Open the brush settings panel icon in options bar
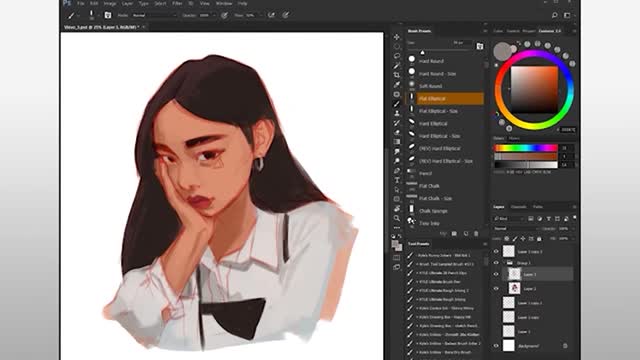 [108, 15]
